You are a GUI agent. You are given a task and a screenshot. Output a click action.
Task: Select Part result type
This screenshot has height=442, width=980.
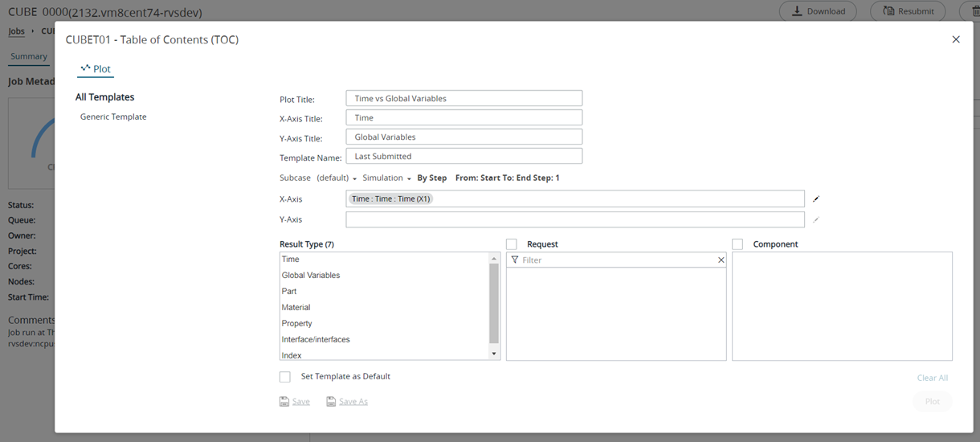coord(385,291)
